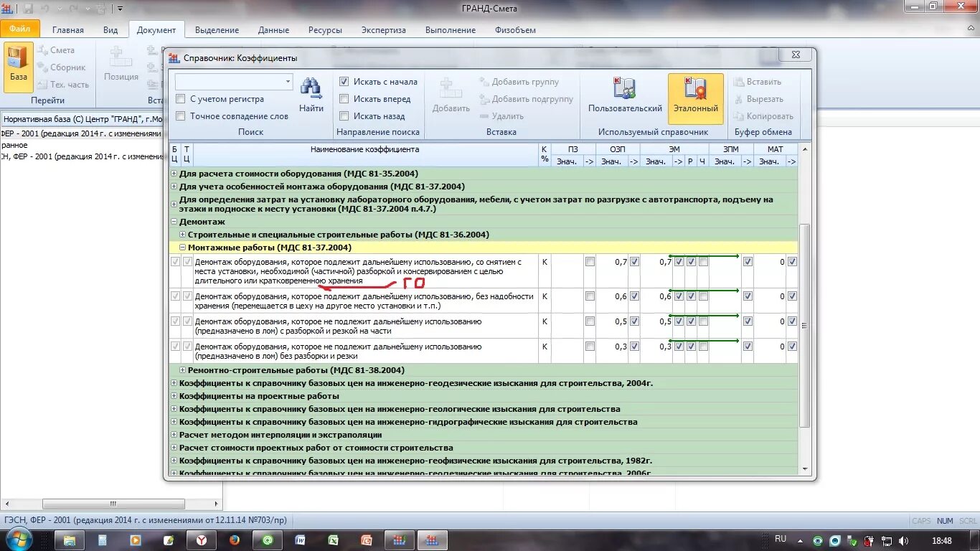Click the save icon in quick access toolbar
This screenshot has width=980, height=551.
28,9
